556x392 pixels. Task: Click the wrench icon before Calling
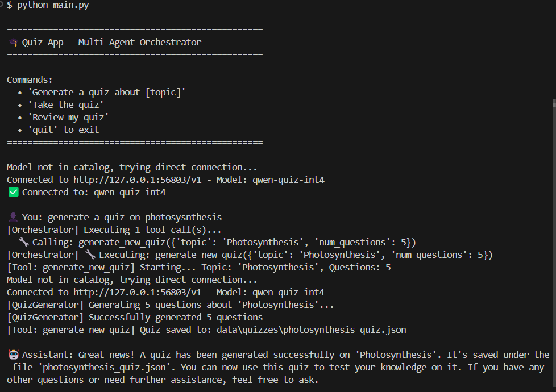24,242
